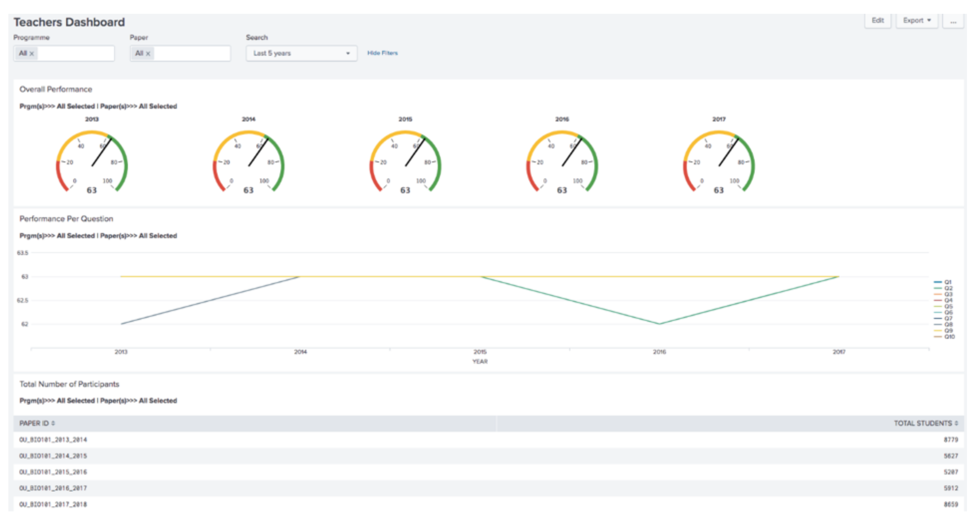Screen dimensions: 980x520
Task: Toggle Q2 series in chart legend
Action: pyautogui.click(x=948, y=288)
